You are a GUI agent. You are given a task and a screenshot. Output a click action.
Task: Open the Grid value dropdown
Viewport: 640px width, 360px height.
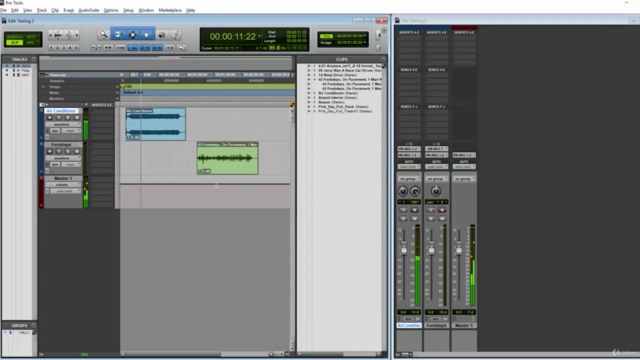(364, 36)
